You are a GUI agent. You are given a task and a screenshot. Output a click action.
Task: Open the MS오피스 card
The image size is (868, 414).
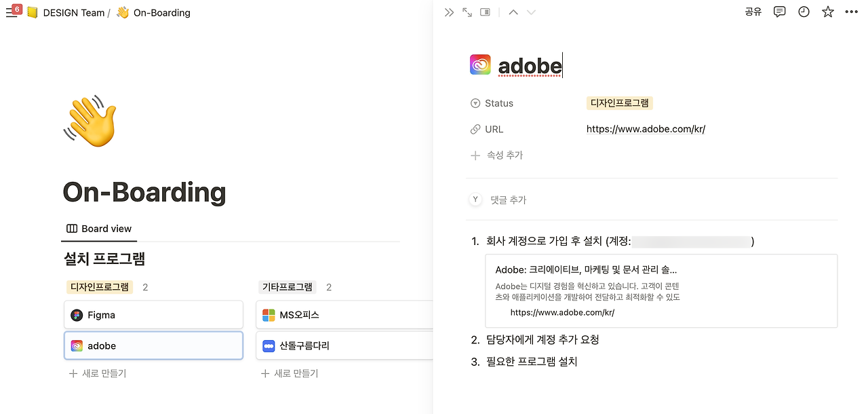pos(344,315)
